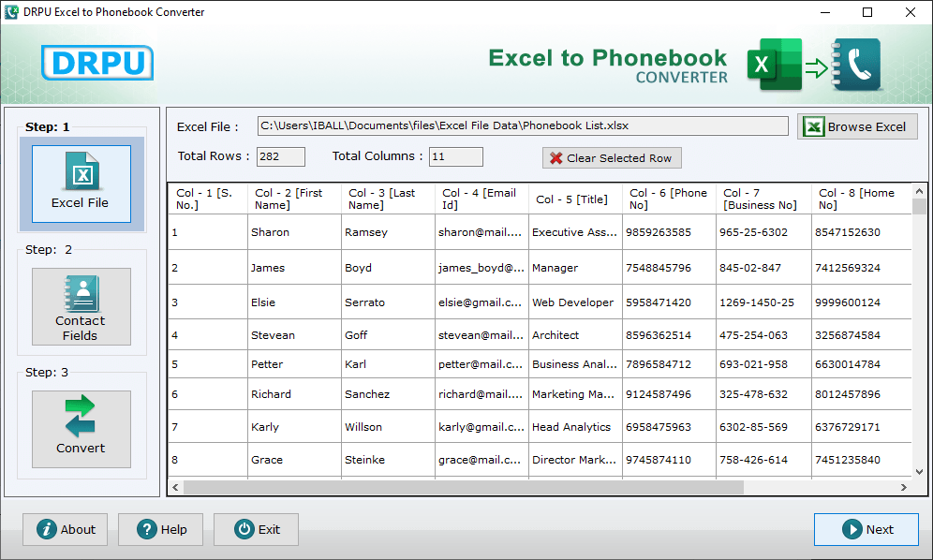Click the vertical scrollbar down arrow
The height and width of the screenshot is (560, 933).
919,471
